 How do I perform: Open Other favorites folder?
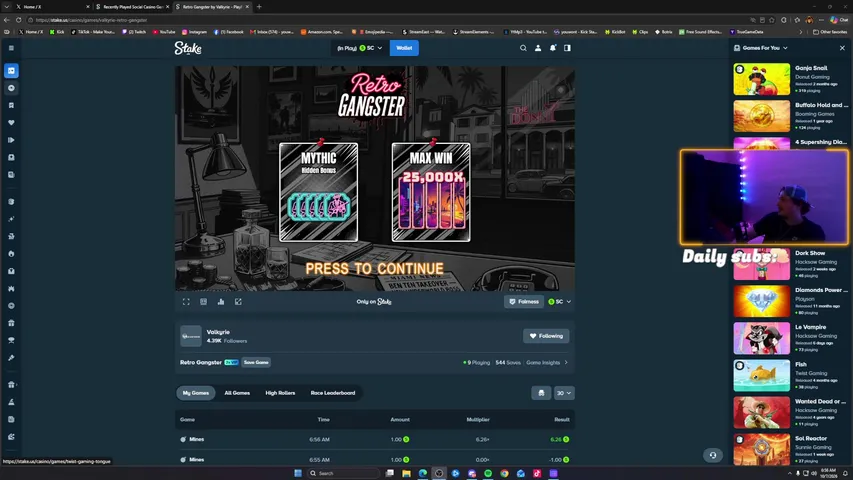click(831, 32)
